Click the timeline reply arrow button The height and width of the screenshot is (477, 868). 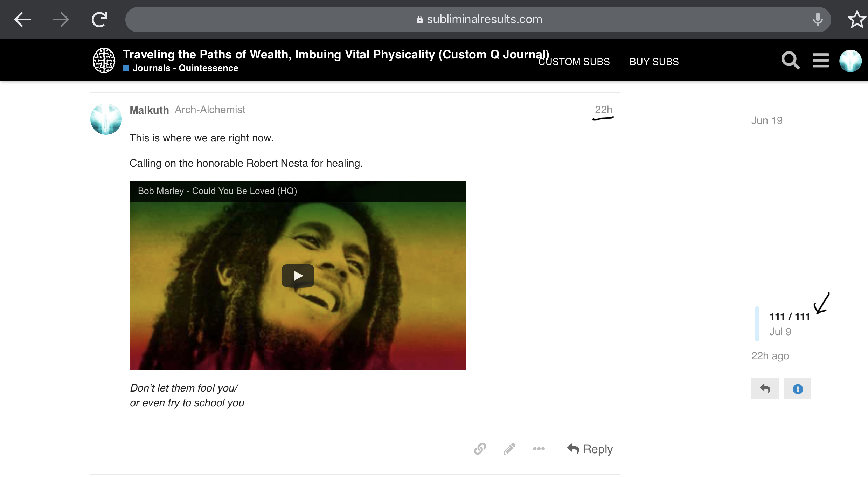[765, 389]
